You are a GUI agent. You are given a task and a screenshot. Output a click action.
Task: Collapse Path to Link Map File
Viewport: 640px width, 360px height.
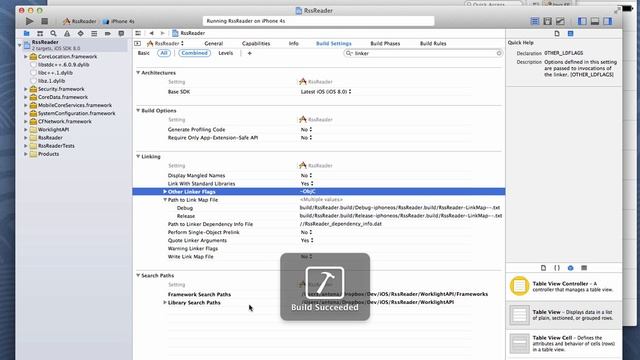(x=165, y=200)
